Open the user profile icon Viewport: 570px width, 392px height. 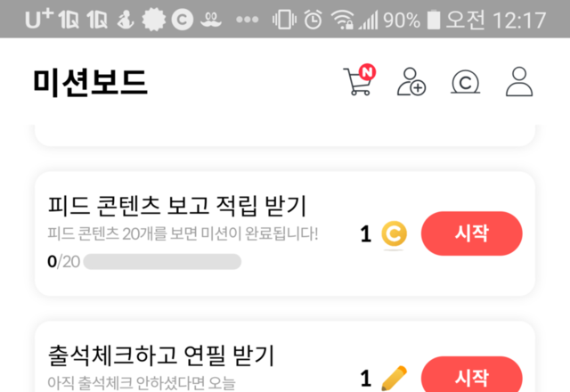(x=519, y=81)
